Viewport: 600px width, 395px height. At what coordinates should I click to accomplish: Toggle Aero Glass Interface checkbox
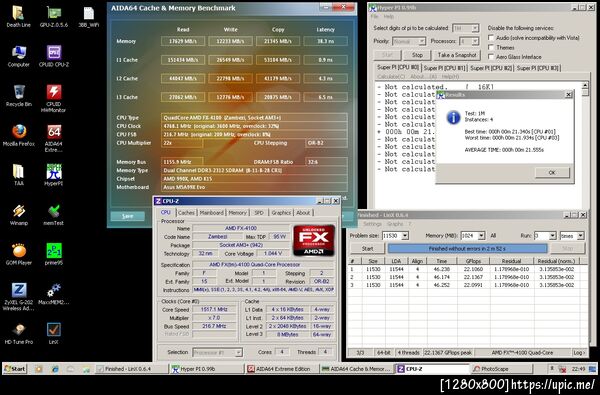pos(491,57)
